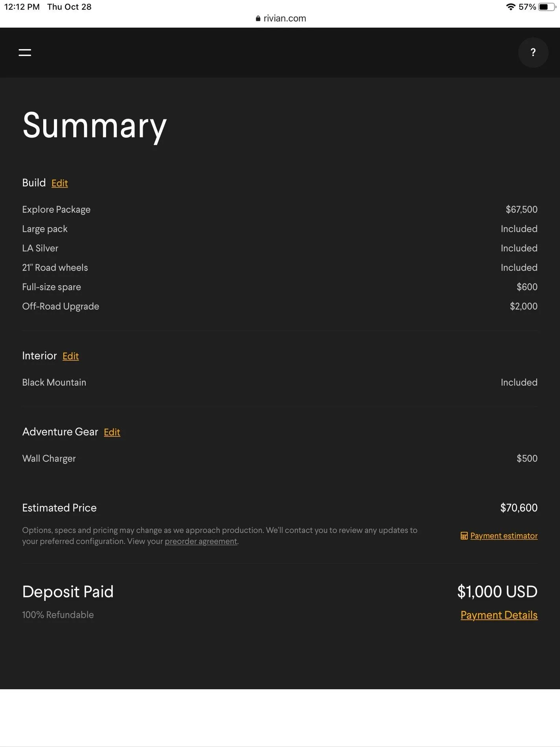The width and height of the screenshot is (560, 747).
Task: Tap the status bar clock time
Action: coord(22,7)
